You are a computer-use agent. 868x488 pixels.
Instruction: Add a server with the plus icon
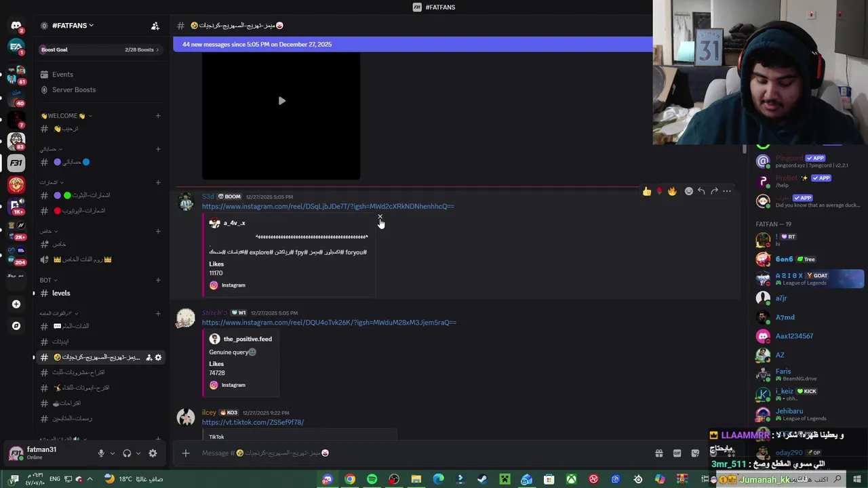click(x=16, y=304)
